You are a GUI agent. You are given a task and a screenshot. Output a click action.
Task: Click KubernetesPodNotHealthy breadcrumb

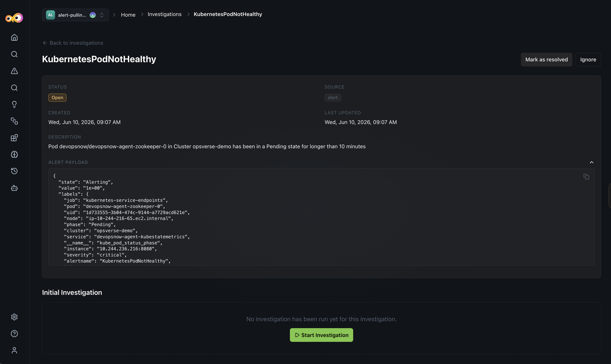pos(228,14)
